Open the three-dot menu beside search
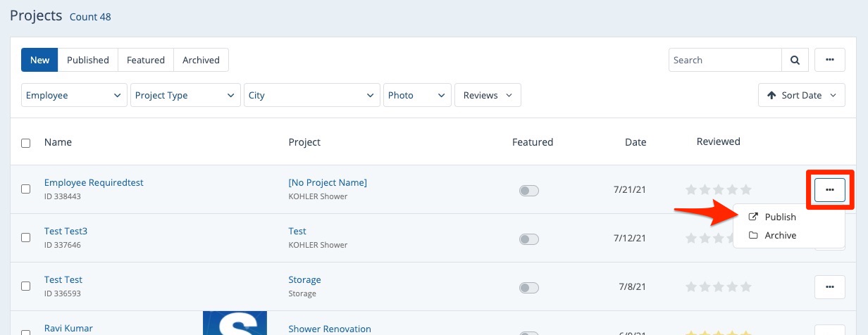This screenshot has width=868, height=335. click(829, 61)
